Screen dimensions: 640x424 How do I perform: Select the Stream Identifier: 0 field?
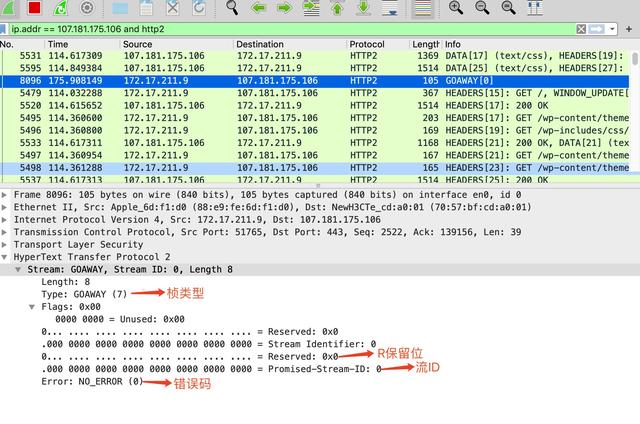point(209,344)
